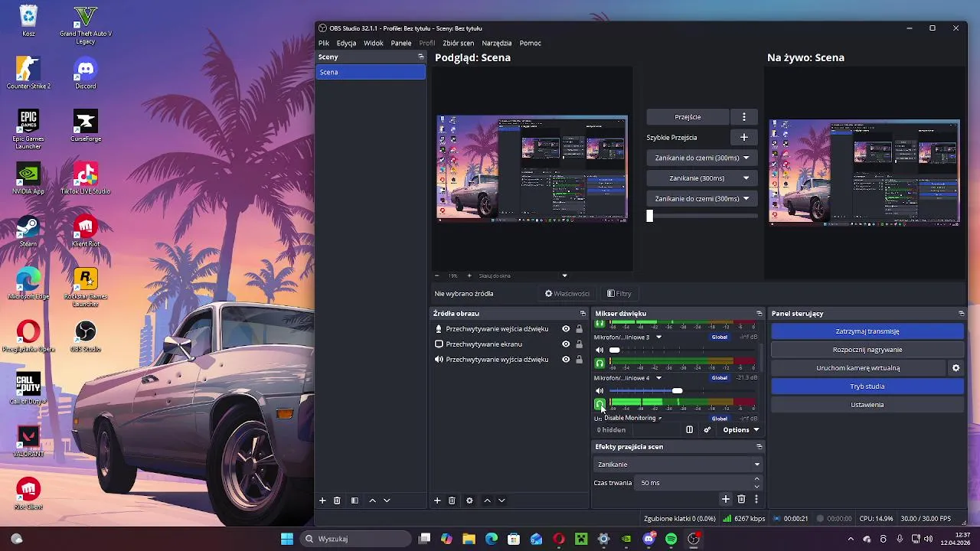Open TikTok LIVE Studio desktop shortcut
980x551 pixels.
[x=86, y=178]
